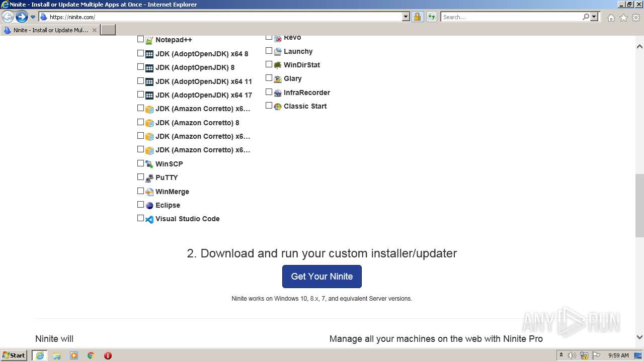The width and height of the screenshot is (644, 362).
Task: Click the InfraRecorder icon
Action: [x=277, y=93]
